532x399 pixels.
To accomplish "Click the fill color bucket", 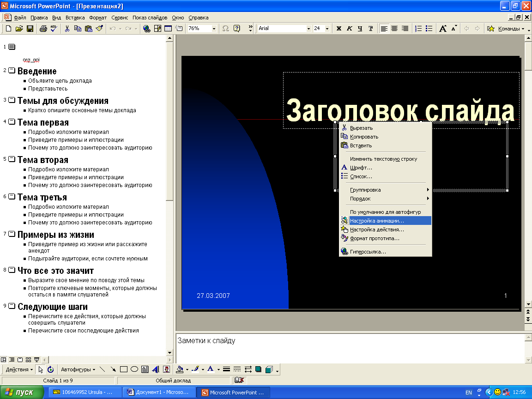I will click(x=180, y=369).
